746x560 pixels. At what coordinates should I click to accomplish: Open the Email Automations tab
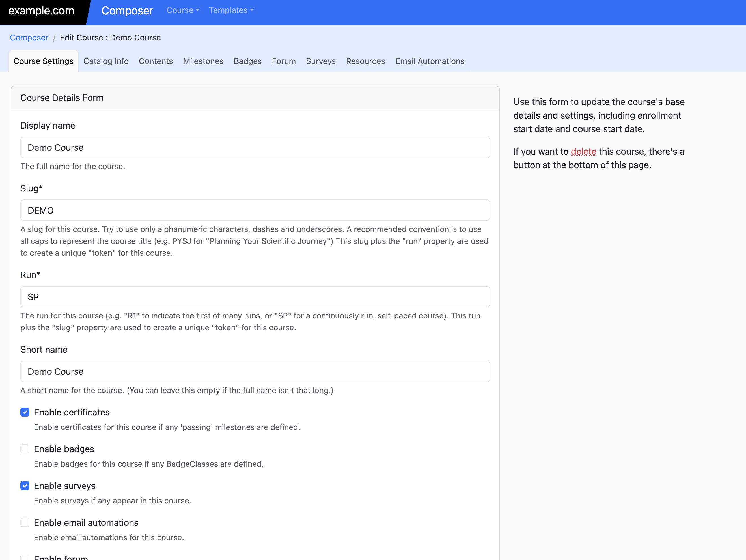click(x=429, y=61)
